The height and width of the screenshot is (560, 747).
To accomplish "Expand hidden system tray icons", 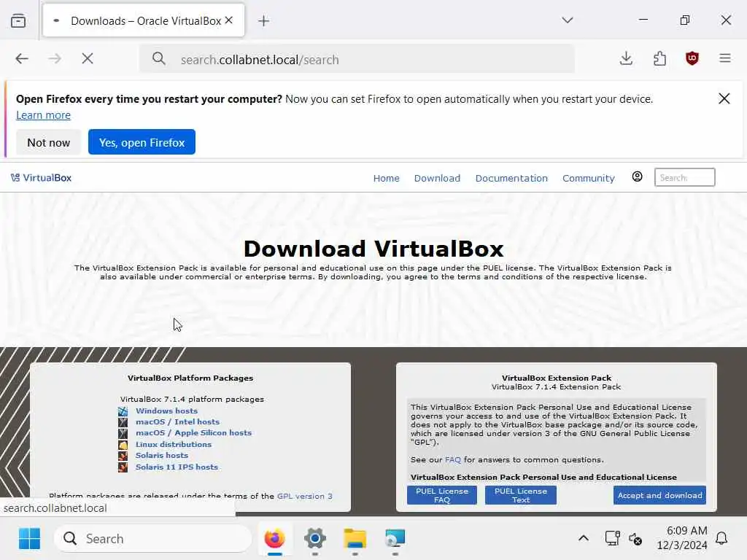I will pos(583,539).
